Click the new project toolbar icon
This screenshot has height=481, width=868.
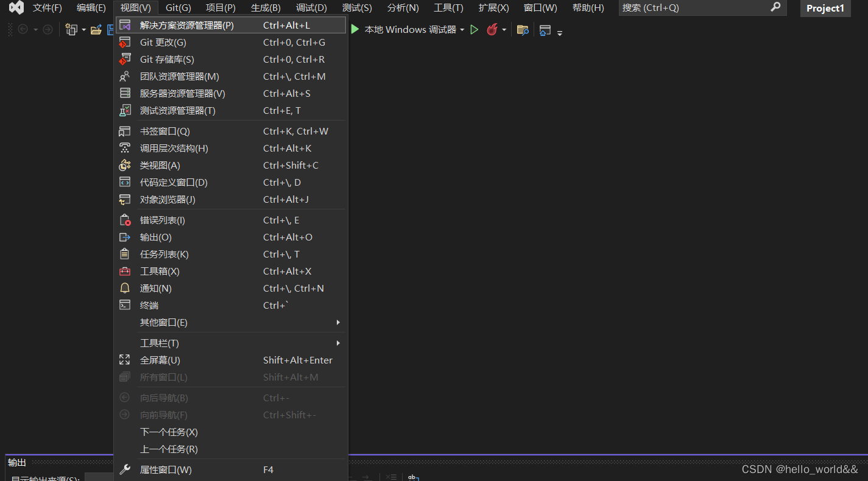[x=71, y=29]
